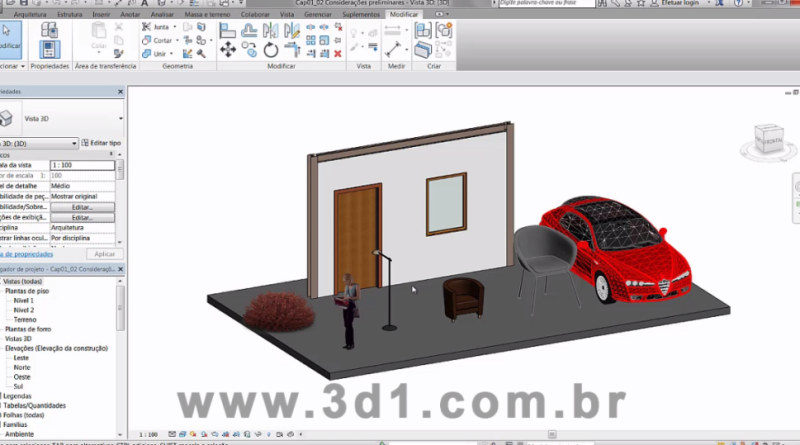Image resolution: width=800 pixels, height=445 pixels.
Task: Click Editar button for Opções de exibição
Action: click(x=82, y=218)
